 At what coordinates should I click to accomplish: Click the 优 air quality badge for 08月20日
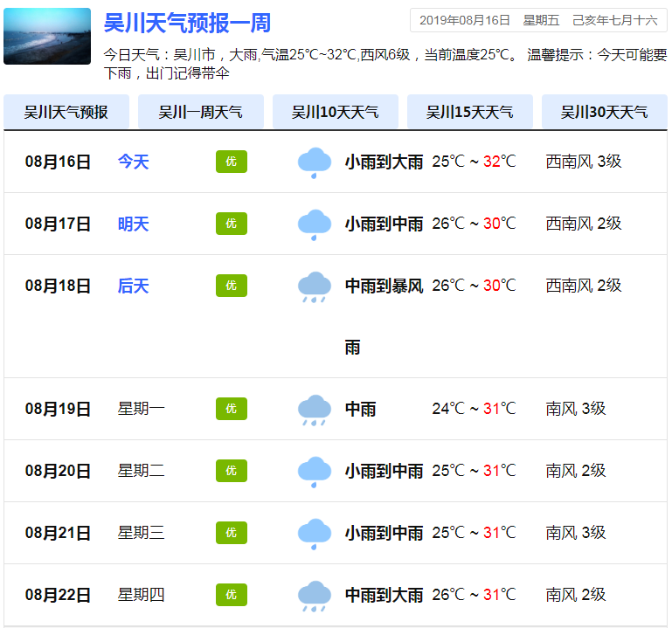coord(232,471)
